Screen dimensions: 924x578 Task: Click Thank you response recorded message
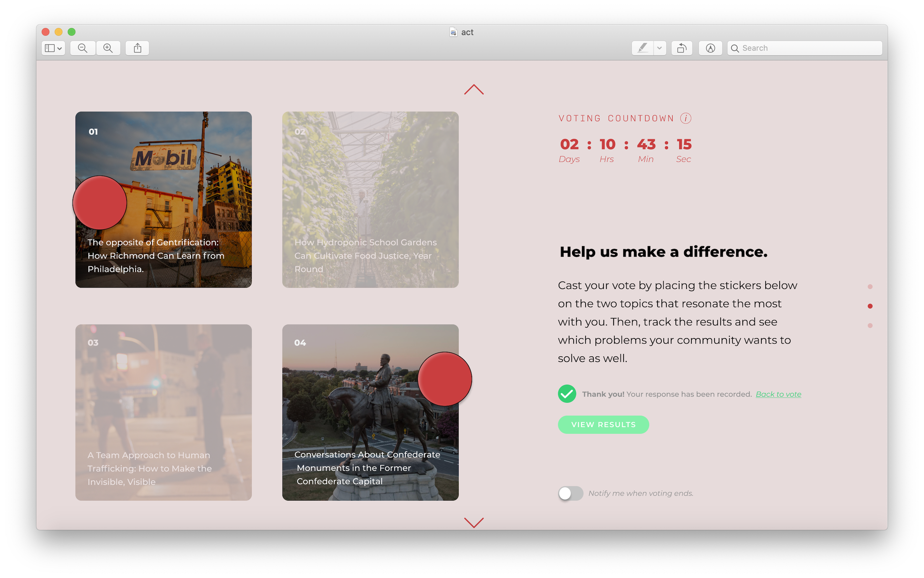coord(667,394)
